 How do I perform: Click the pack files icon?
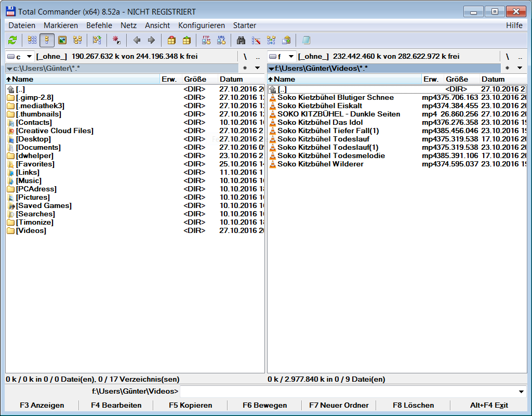tap(171, 41)
